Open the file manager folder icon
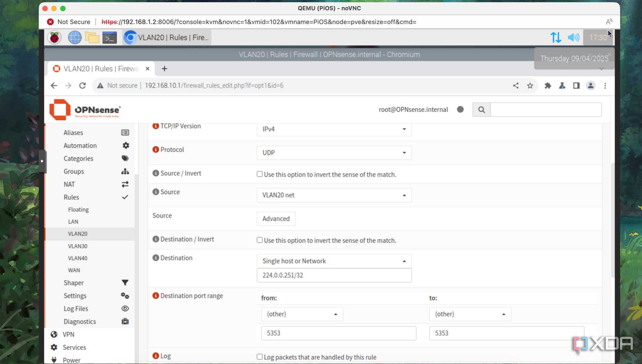The width and height of the screenshot is (642, 364). [x=92, y=38]
